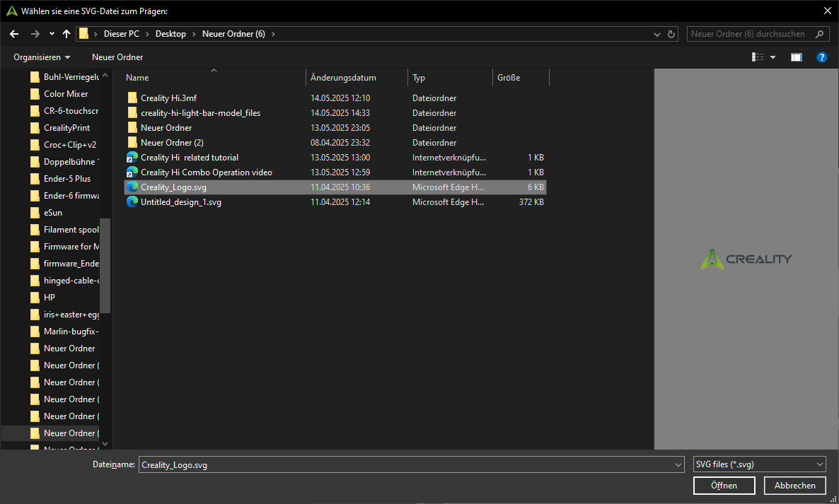Click the address bar folder icon
This screenshot has height=504, width=839.
pos(84,34)
